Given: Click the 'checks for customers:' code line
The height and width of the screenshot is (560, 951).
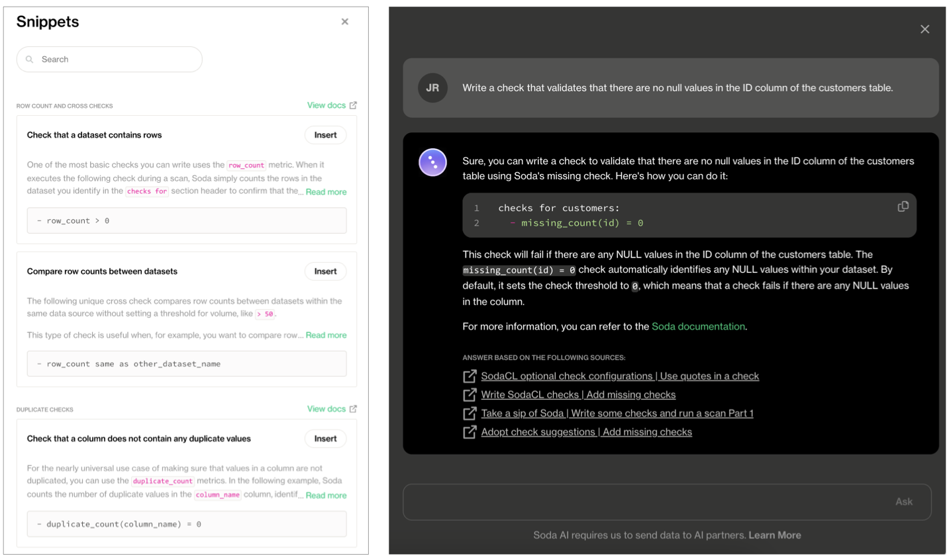Looking at the screenshot, I should [x=559, y=208].
